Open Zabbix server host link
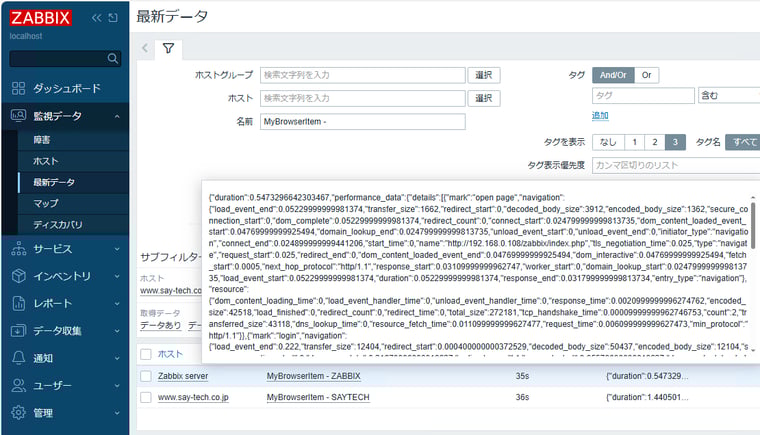 click(183, 376)
